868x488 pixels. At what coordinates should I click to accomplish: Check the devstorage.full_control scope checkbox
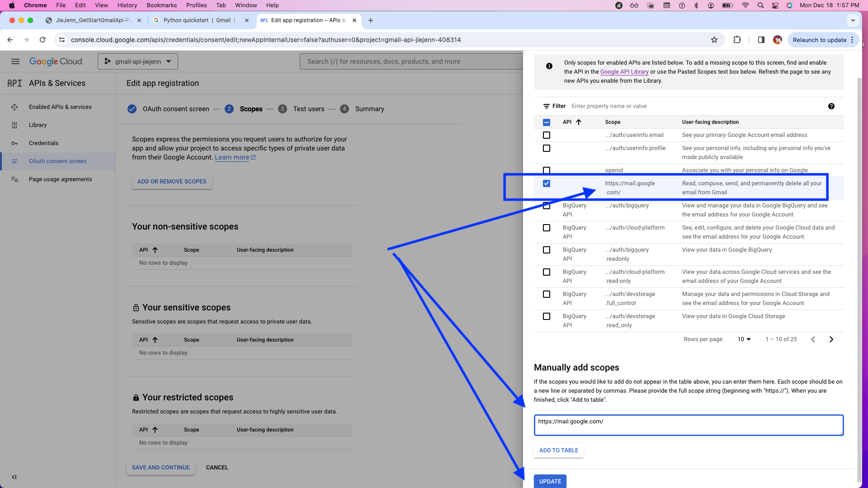click(x=547, y=294)
